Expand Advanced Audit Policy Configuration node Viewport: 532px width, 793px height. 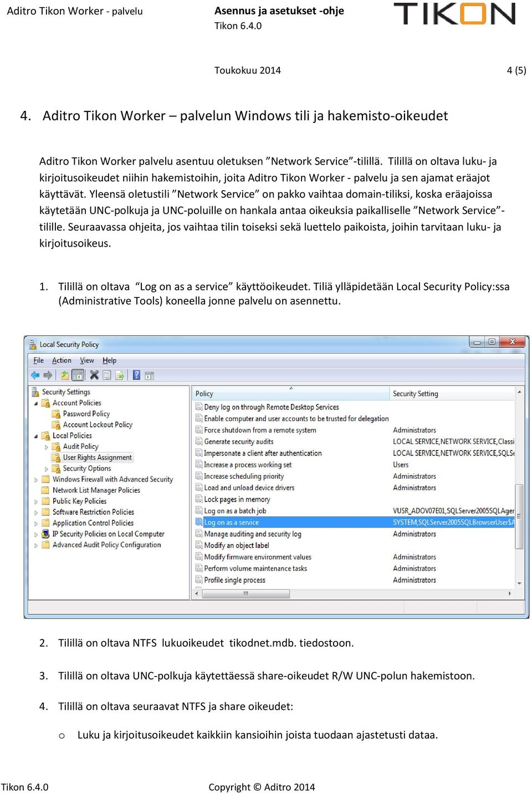coord(36,545)
